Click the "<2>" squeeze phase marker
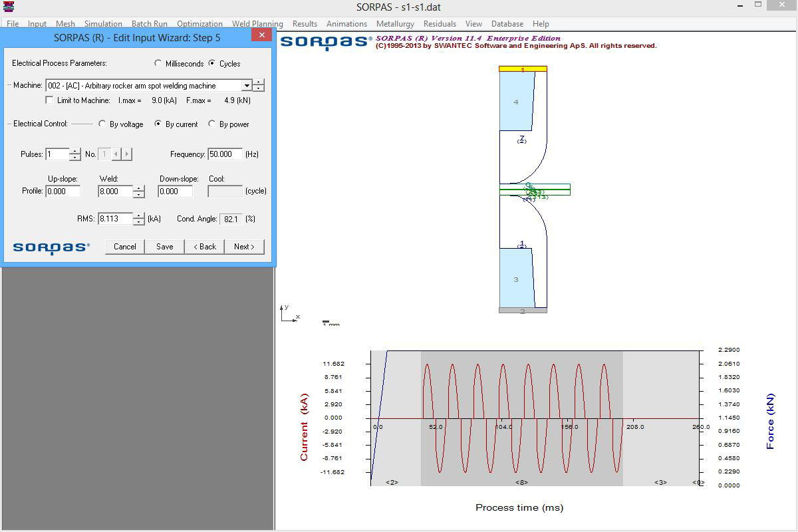The image size is (798, 532). click(392, 482)
